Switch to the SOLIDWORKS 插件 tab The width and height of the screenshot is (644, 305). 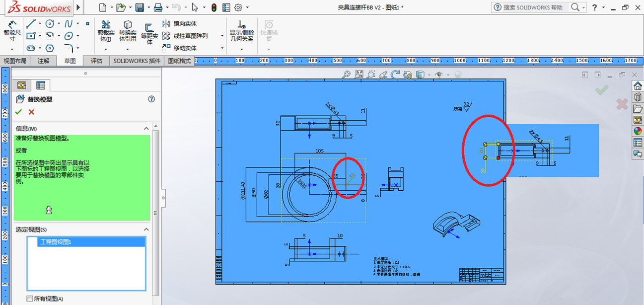point(137,61)
